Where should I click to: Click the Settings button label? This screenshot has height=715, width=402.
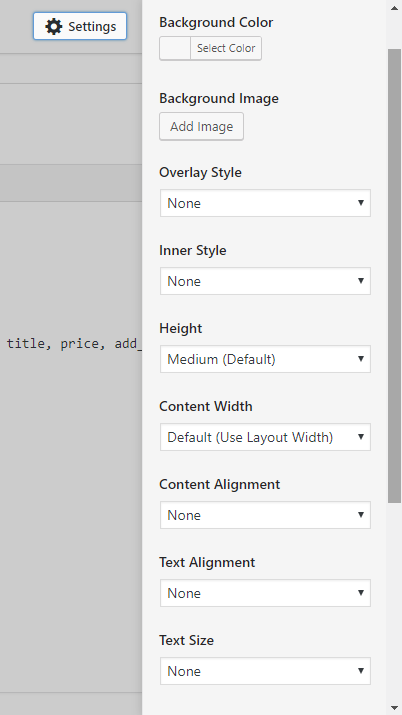(92, 26)
